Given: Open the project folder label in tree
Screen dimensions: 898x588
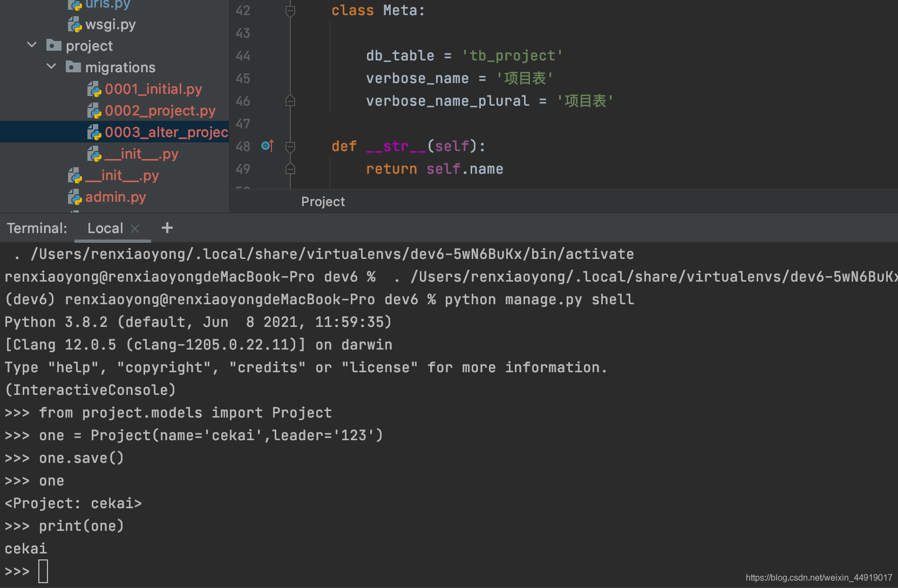Looking at the screenshot, I should 89,46.
